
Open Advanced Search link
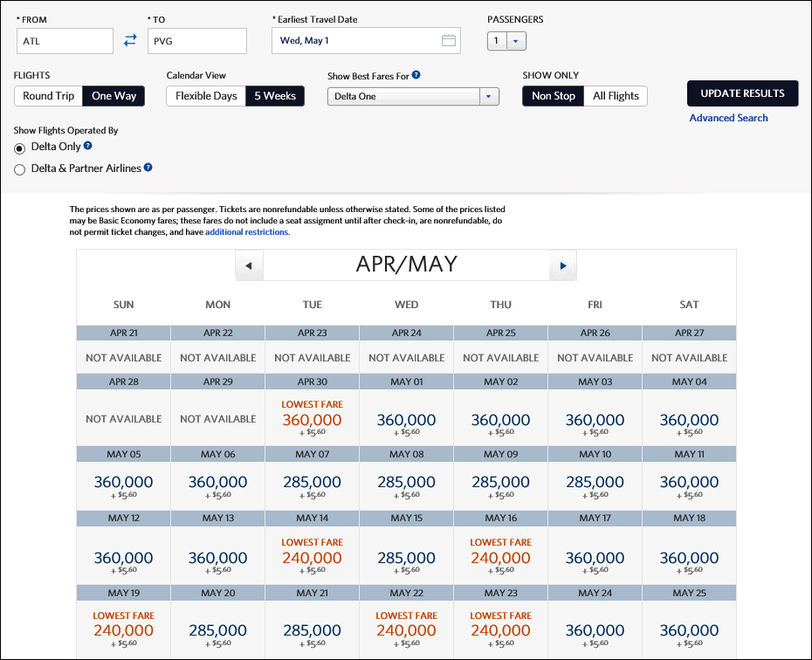728,118
